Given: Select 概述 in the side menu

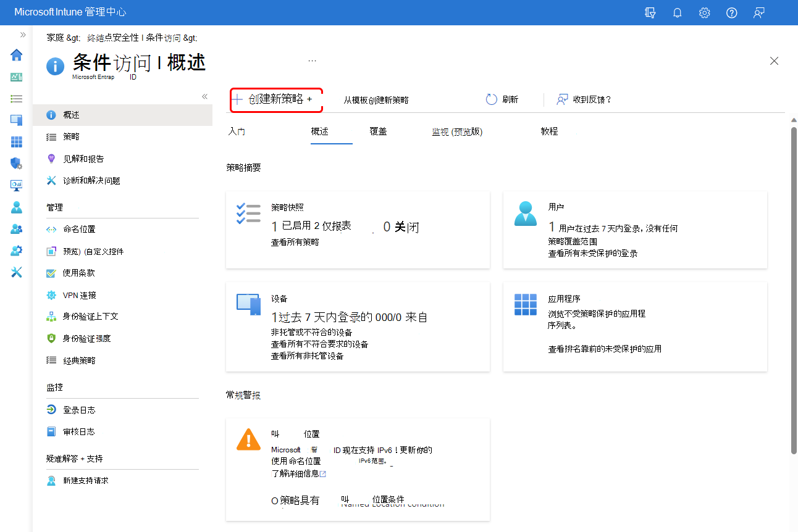Looking at the screenshot, I should tap(122, 115).
